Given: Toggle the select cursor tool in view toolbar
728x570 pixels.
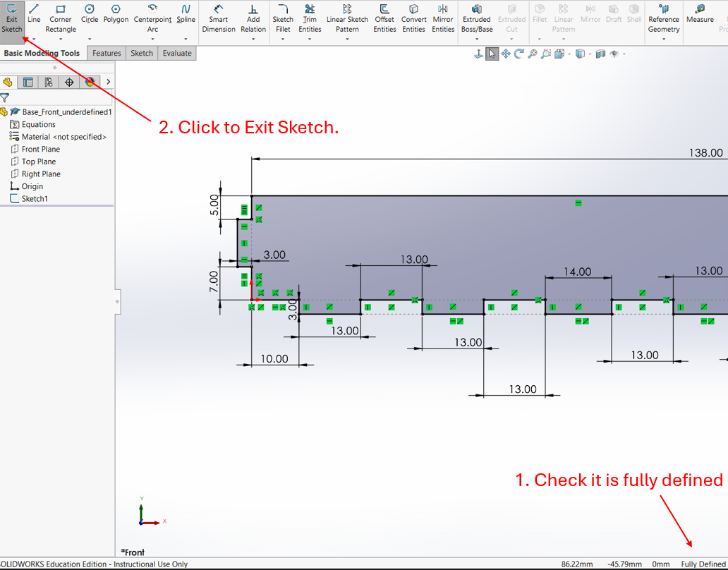Looking at the screenshot, I should click(x=492, y=54).
